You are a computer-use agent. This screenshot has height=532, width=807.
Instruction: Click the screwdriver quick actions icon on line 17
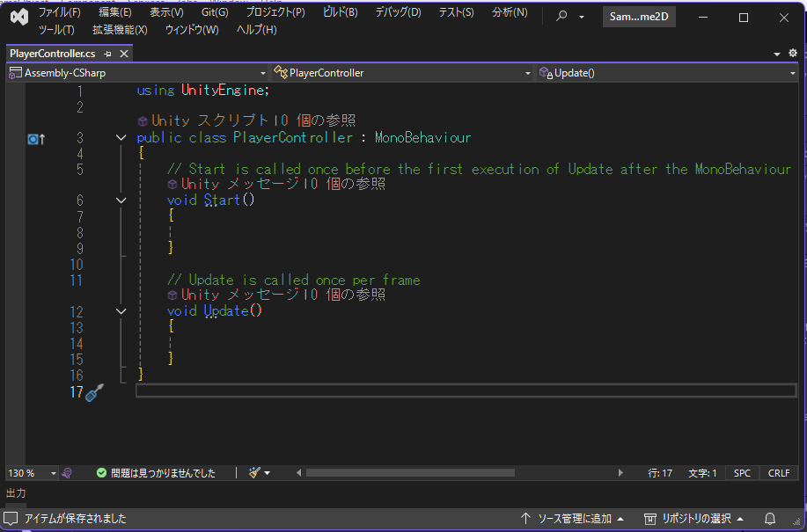(95, 392)
